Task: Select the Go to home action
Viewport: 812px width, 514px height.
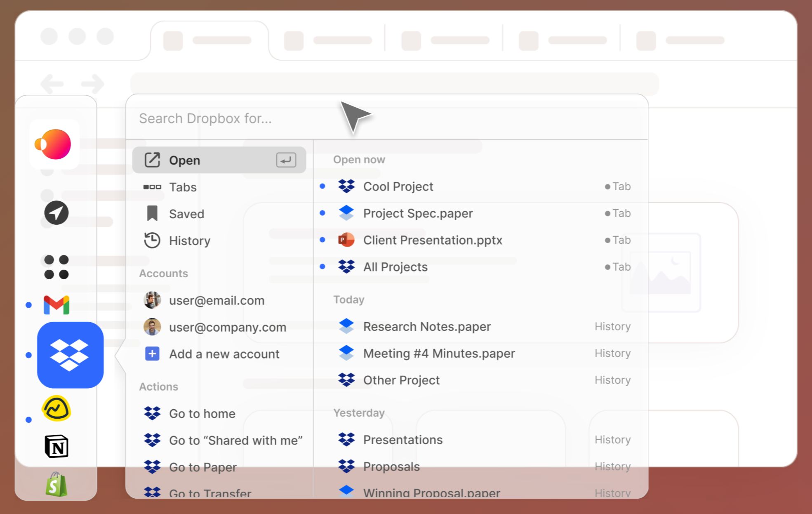Action: coord(202,413)
